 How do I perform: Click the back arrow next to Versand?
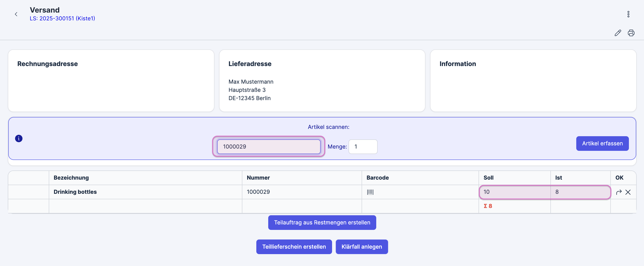pos(16,14)
